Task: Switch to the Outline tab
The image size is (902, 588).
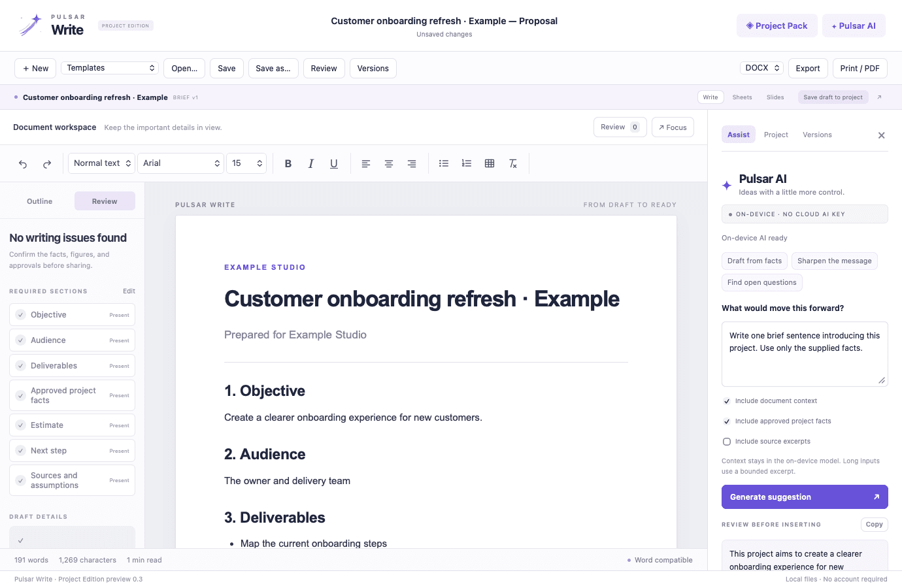Action: pyautogui.click(x=40, y=201)
